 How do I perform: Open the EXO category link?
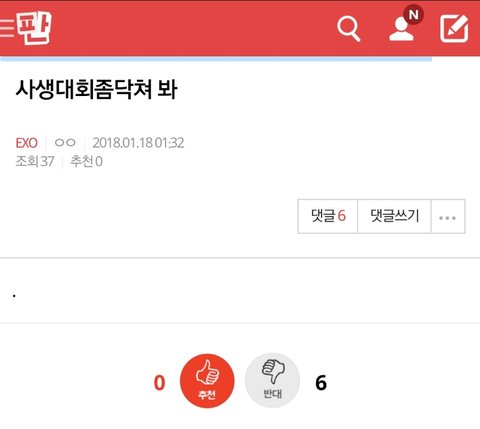(26, 143)
